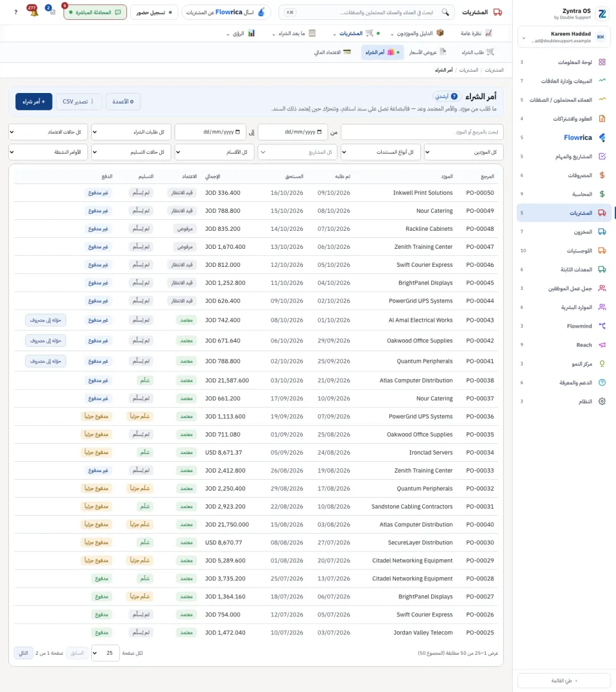
Task: Click the النظام gear icon in sidebar
Action: pyautogui.click(x=602, y=401)
